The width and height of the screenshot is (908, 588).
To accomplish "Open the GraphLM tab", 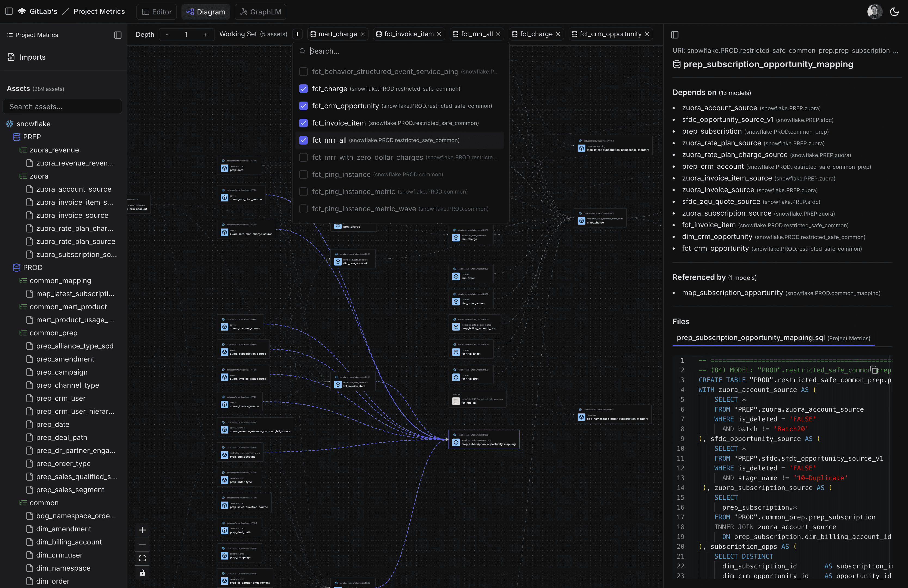I will click(x=260, y=12).
